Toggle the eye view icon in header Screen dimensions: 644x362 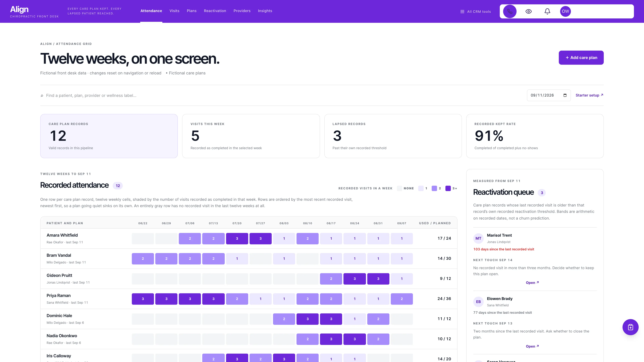528,11
